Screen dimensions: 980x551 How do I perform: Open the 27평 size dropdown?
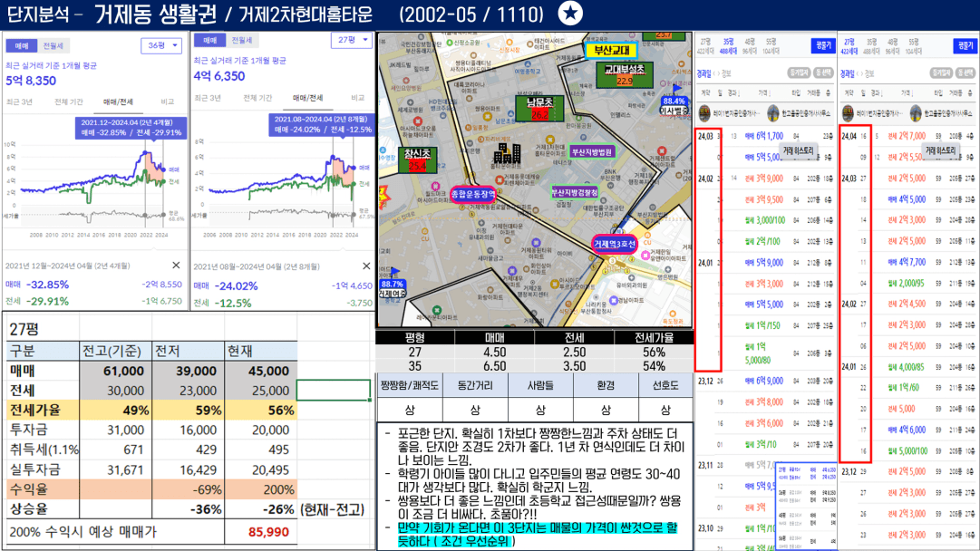click(x=351, y=40)
